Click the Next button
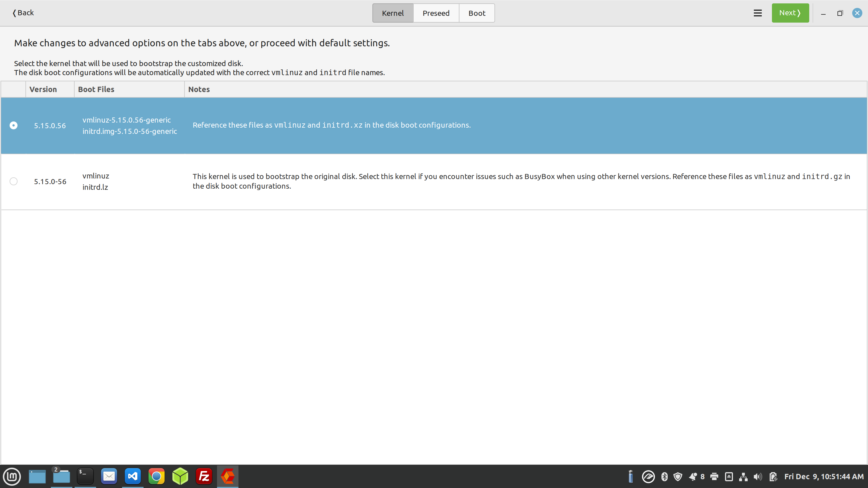Screen dimensions: 868x488 [790, 13]
